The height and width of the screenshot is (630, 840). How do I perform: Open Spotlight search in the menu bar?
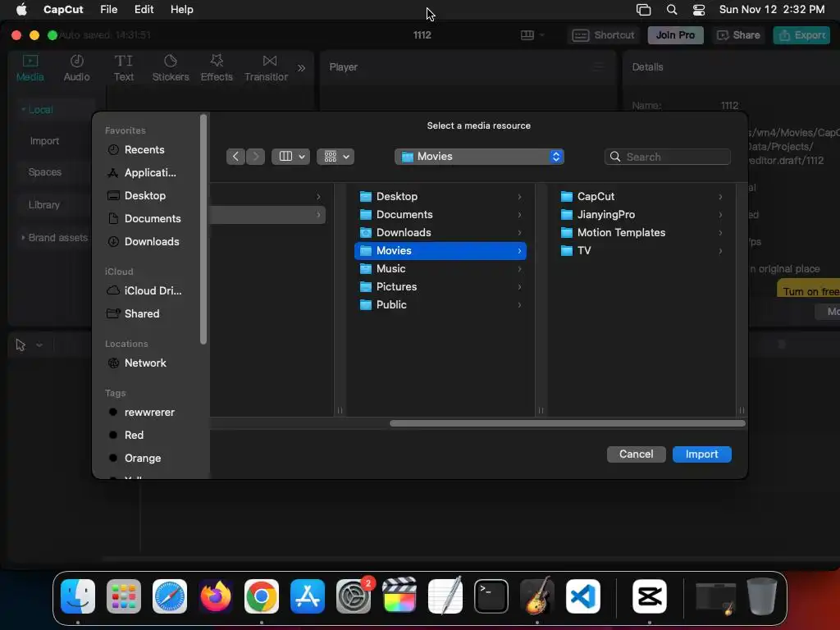coord(671,10)
